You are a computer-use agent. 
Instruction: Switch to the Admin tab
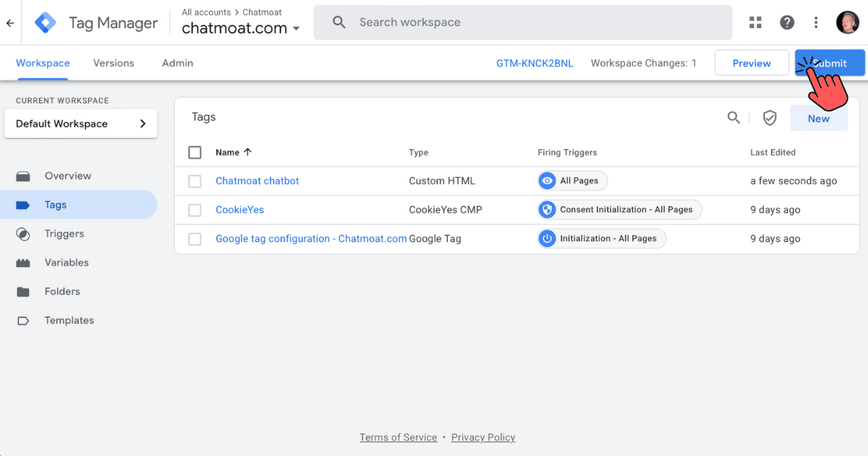coord(177,63)
